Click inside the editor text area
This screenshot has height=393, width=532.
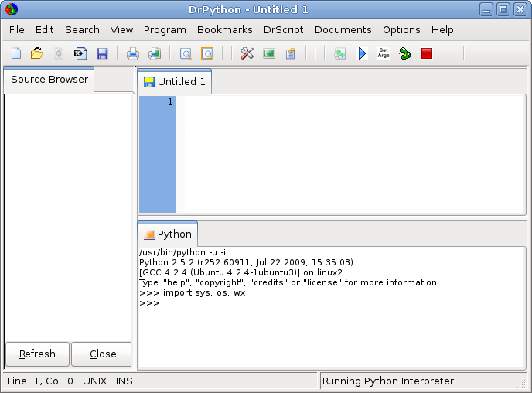pos(348,153)
